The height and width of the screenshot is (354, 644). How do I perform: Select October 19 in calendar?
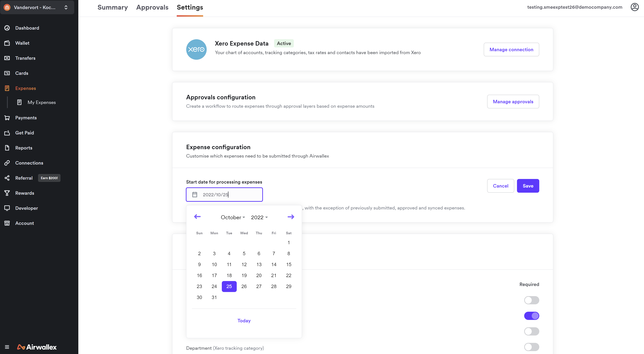click(x=244, y=275)
